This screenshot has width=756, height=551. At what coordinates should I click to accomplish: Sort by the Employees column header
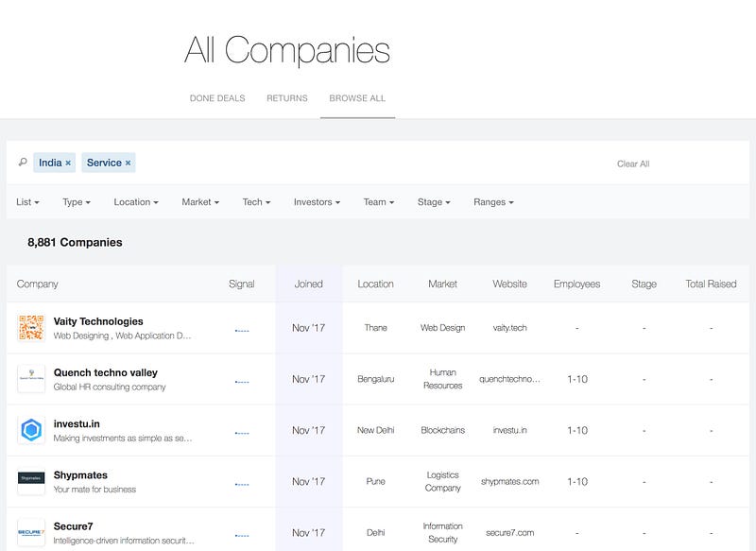tap(576, 284)
